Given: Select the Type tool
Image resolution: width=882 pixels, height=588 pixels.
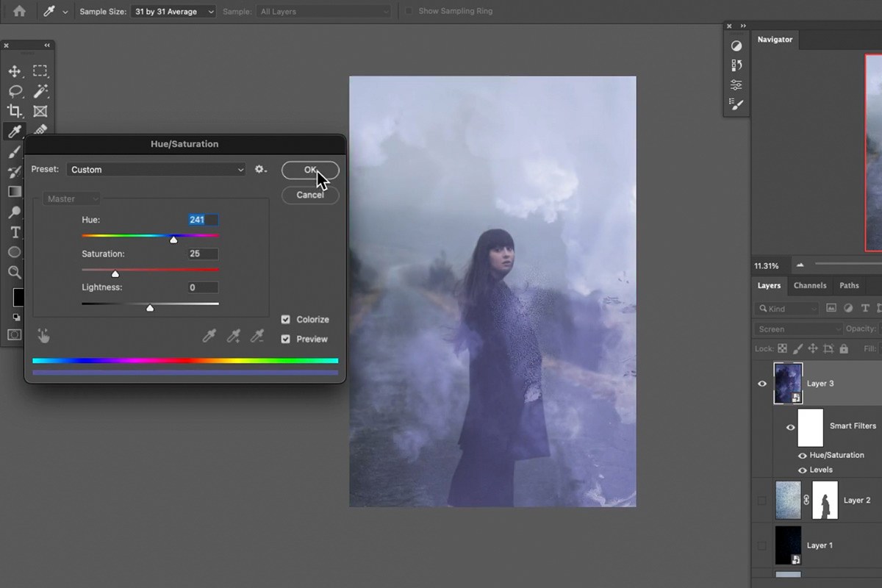Looking at the screenshot, I should (14, 232).
